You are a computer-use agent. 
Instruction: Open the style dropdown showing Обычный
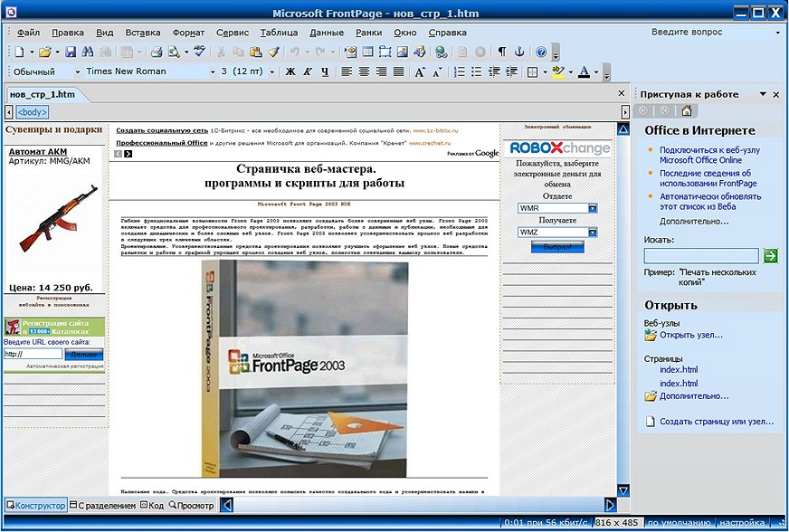(x=78, y=72)
